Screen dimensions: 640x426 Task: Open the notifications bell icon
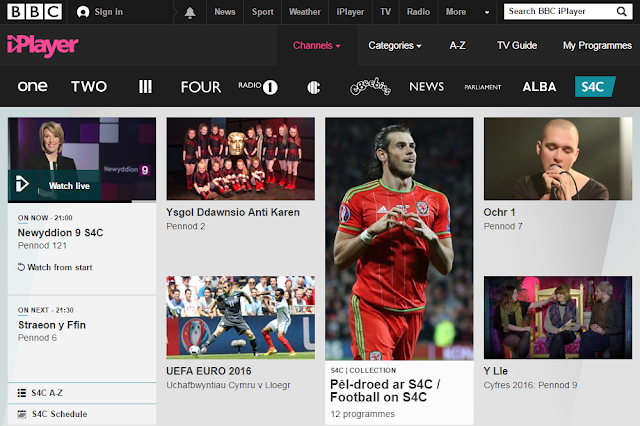pos(190,13)
